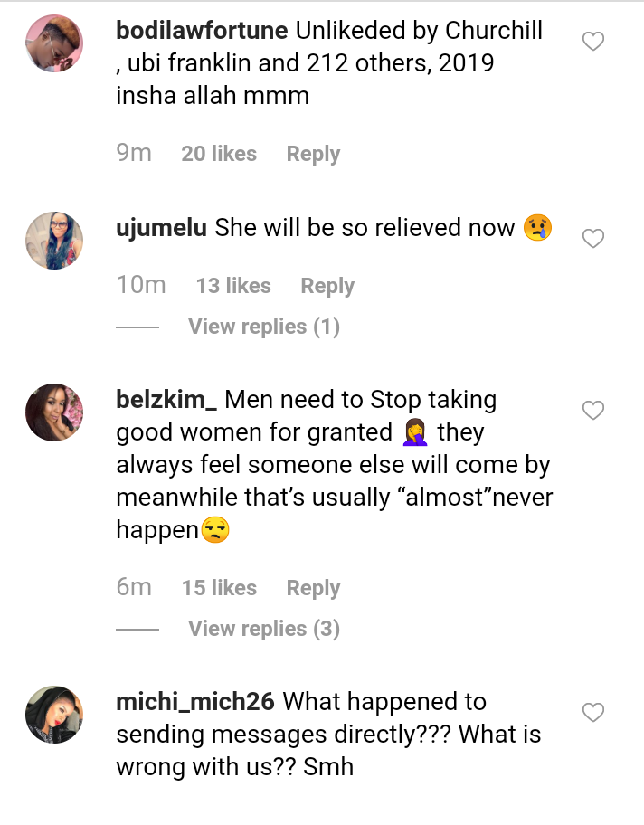The width and height of the screenshot is (644, 825).
Task: View the 15 likes on belzkim_'s comment
Action: pyautogui.click(x=219, y=589)
